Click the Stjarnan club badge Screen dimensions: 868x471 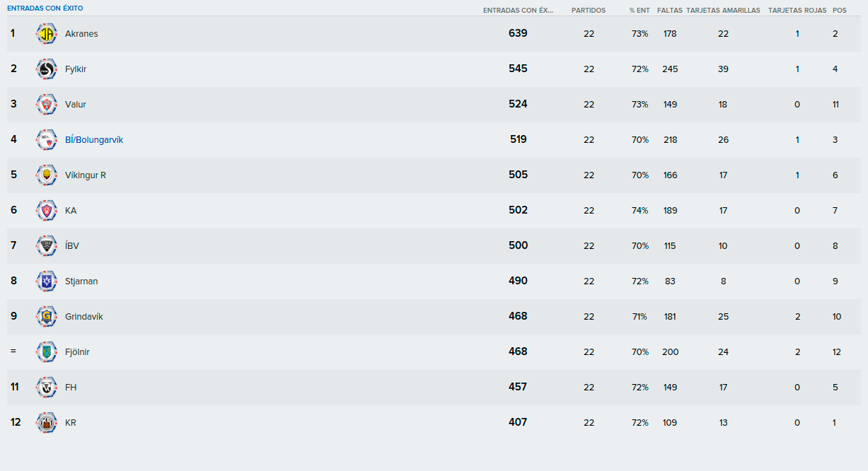47,281
